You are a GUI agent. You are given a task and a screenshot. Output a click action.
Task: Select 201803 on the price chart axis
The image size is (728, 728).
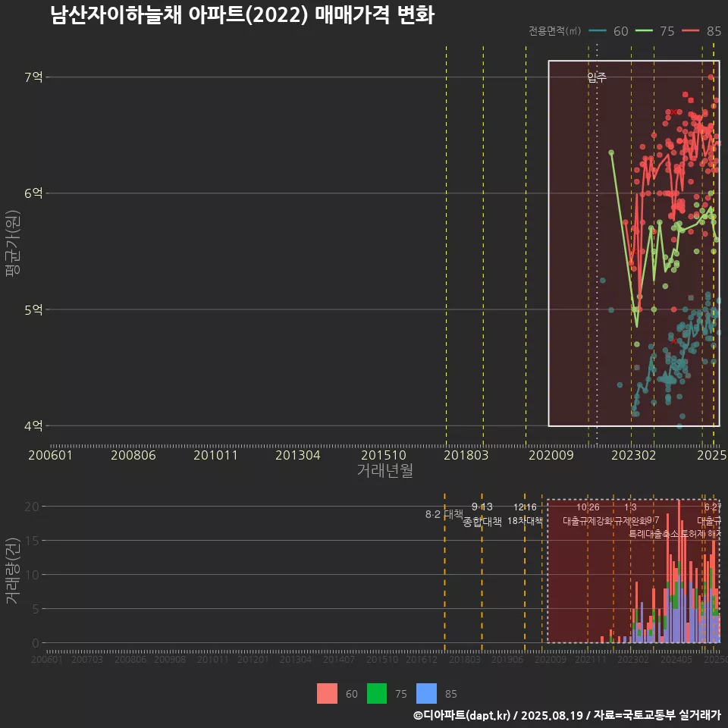466,455
